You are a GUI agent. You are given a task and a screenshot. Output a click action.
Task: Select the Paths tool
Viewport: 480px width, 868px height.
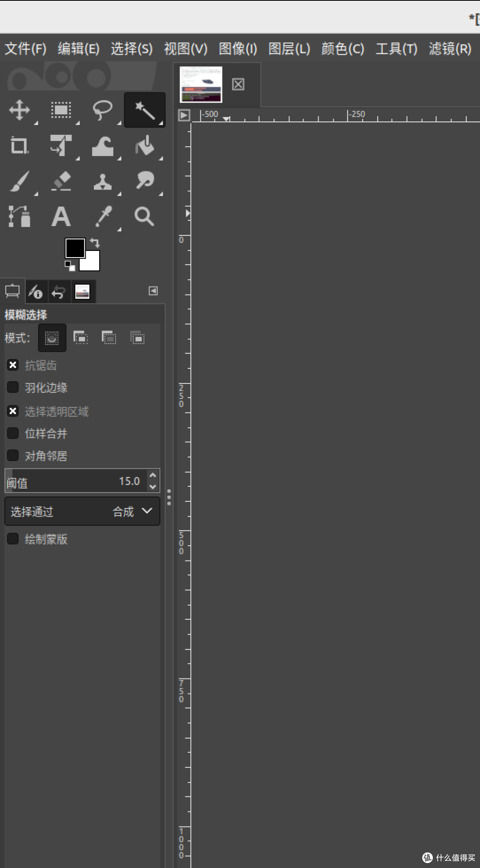pyautogui.click(x=20, y=216)
